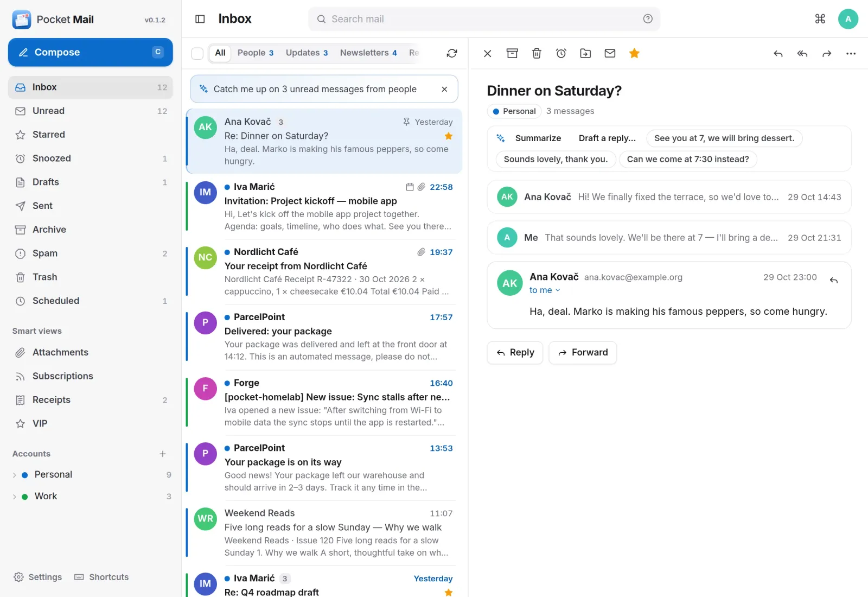Refresh the inbox message list
Image resolution: width=868 pixels, height=597 pixels.
(452, 53)
